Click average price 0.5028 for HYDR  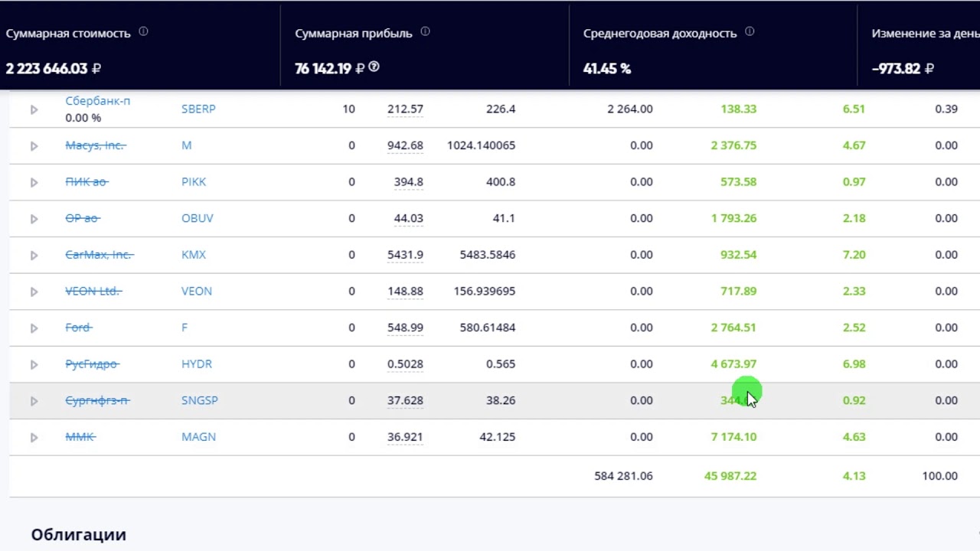coord(405,364)
